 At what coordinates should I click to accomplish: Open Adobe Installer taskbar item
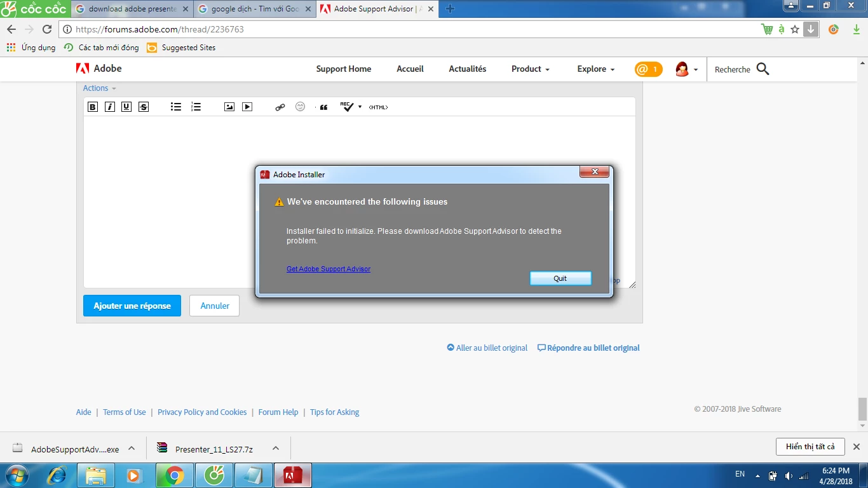(293, 475)
